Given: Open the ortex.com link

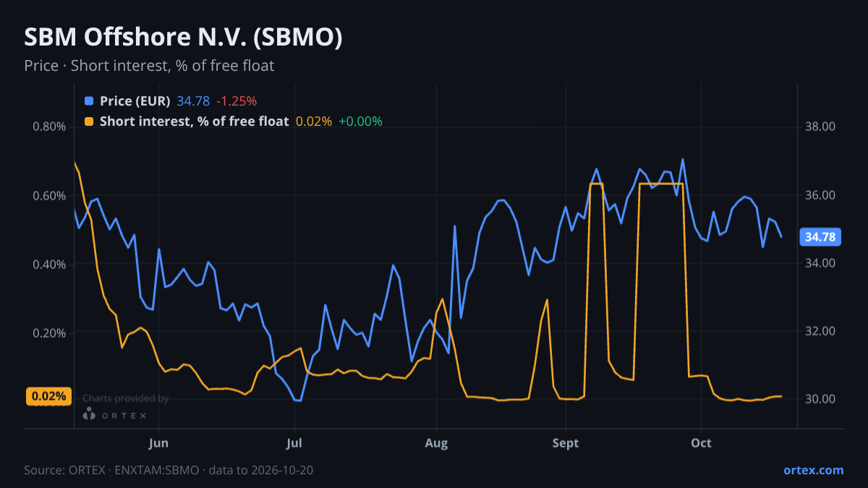Looking at the screenshot, I should tap(814, 470).
